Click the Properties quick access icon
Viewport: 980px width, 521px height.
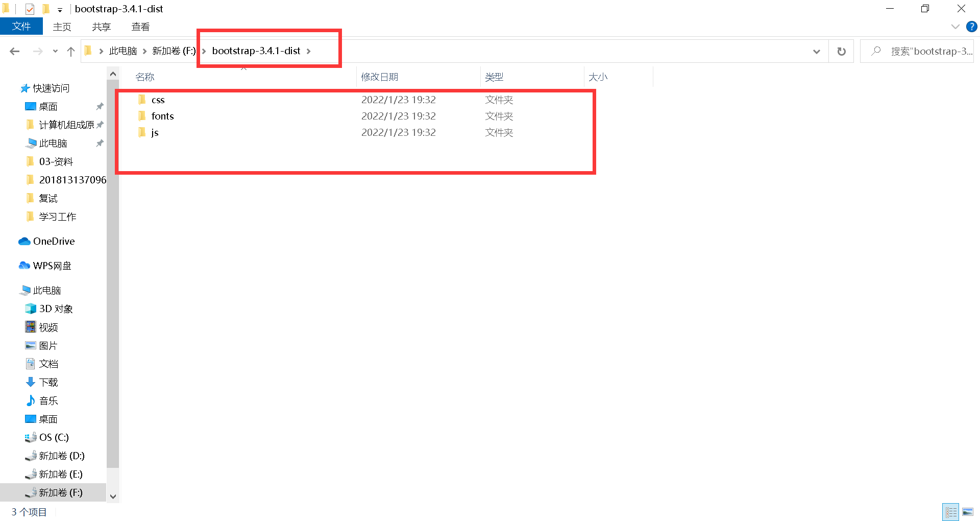(30, 9)
